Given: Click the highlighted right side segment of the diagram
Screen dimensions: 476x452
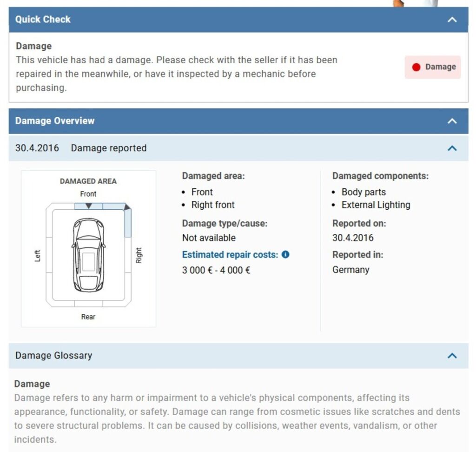Looking at the screenshot, I should coord(128,224).
